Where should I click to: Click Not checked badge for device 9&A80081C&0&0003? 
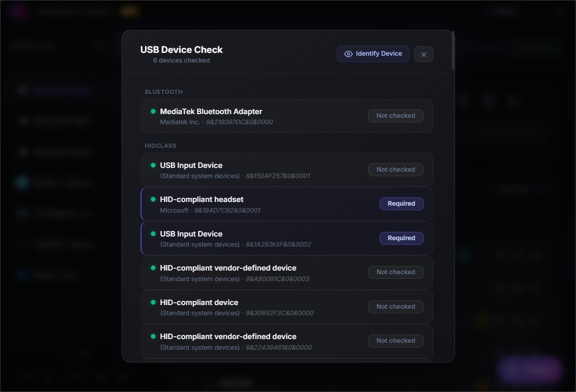coord(396,272)
